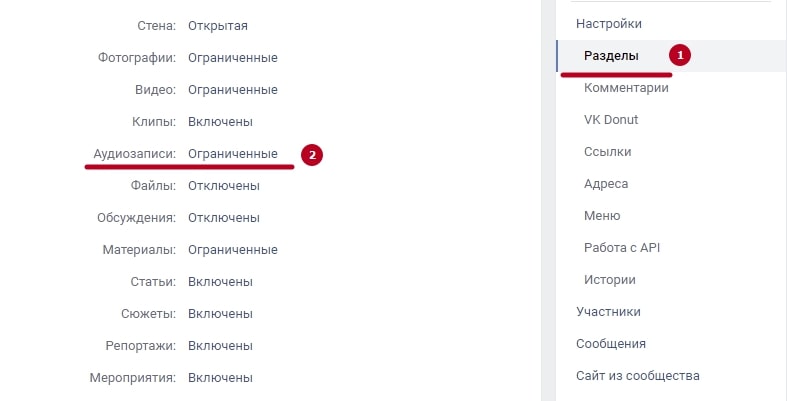Change Сюжеты setting value
The height and width of the screenshot is (401, 787).
(x=220, y=314)
